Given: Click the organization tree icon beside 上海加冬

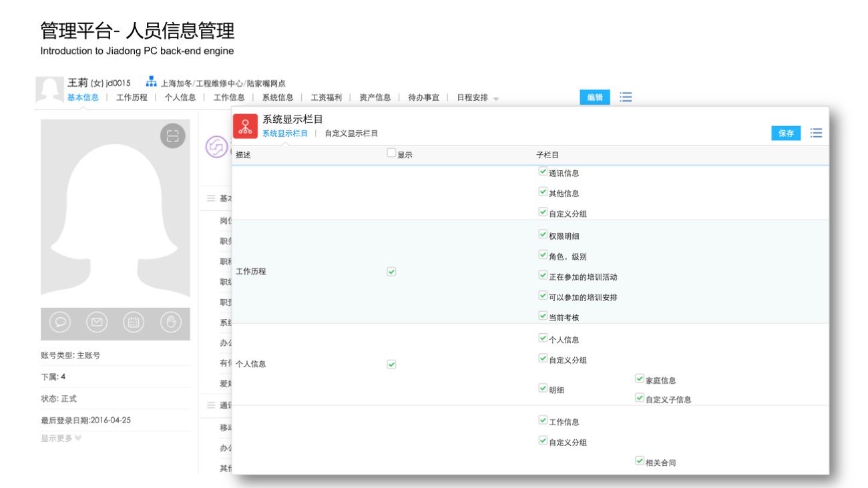Looking at the screenshot, I should (x=151, y=83).
